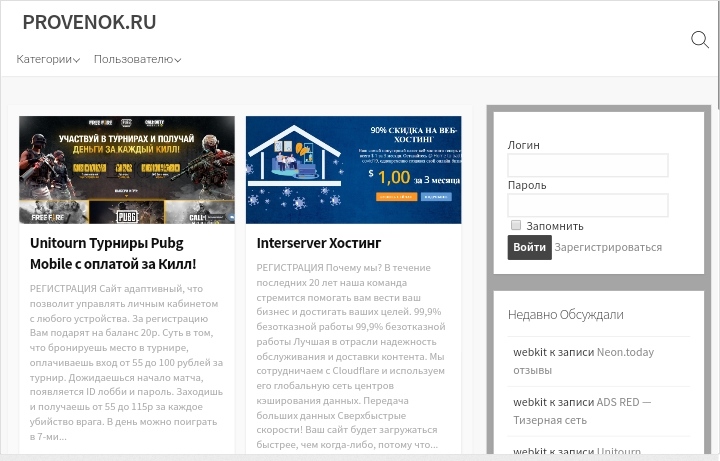The image size is (720, 461).
Task: Click chevron arrow next to Категории
Action: point(77,60)
